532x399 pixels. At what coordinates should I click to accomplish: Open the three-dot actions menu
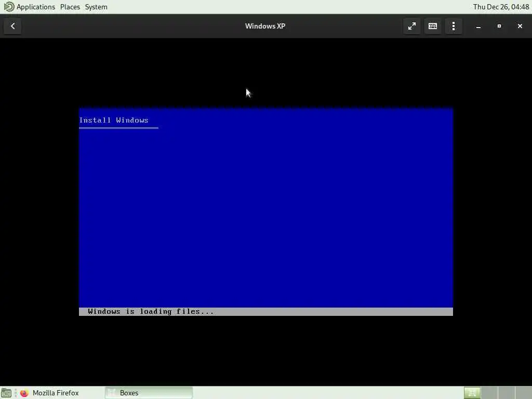click(453, 26)
